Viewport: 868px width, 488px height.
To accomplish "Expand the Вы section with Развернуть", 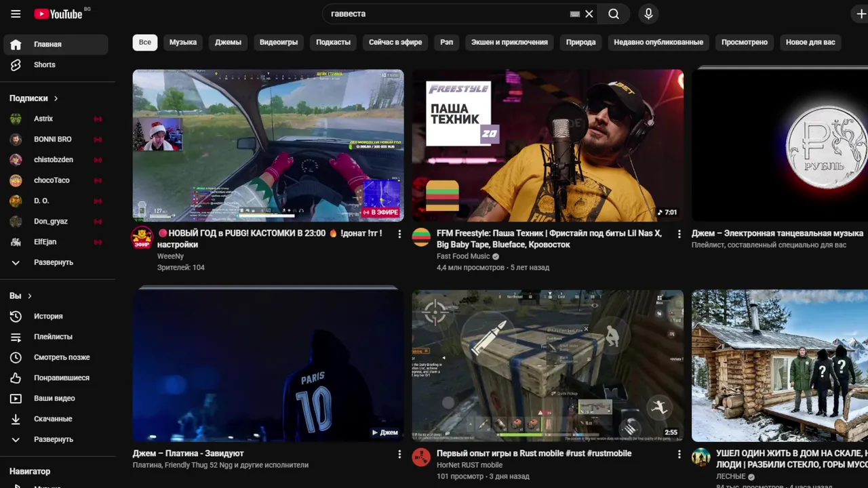I will click(55, 439).
